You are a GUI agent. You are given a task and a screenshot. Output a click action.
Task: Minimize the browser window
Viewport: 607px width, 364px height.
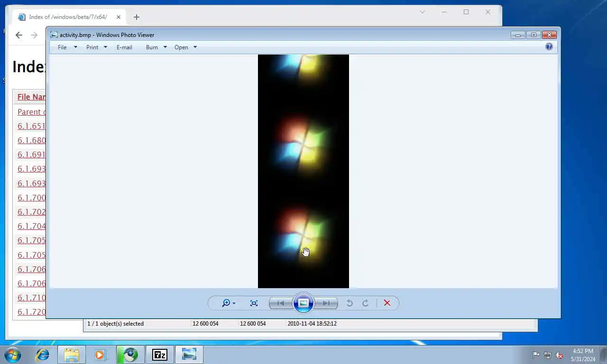click(x=444, y=12)
